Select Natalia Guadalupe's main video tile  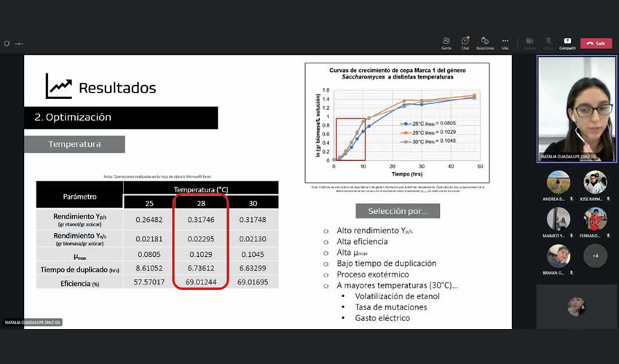576,108
